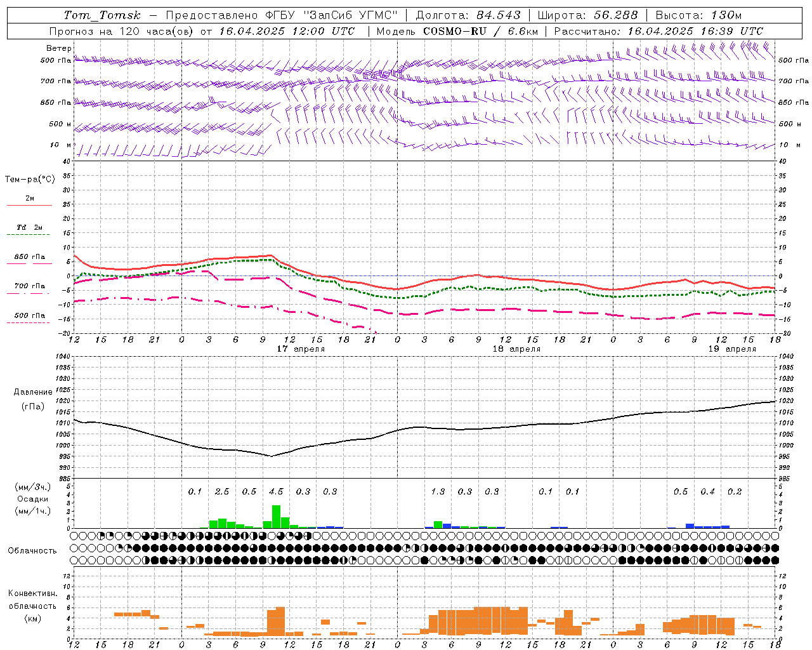This screenshot has height=650, width=812.
Task: Click the 'Давление' pressure panel label
Action: click(x=32, y=392)
